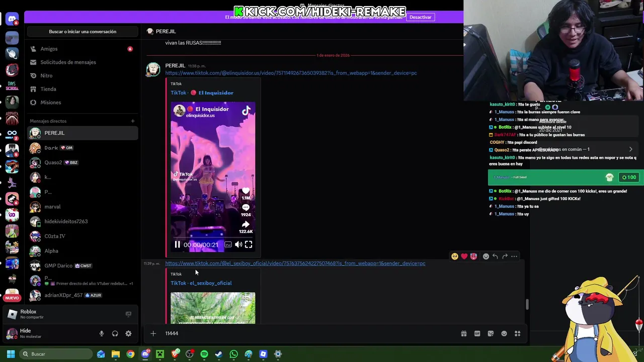React with the red heart emoji
The image size is (644, 362).
tap(464, 256)
